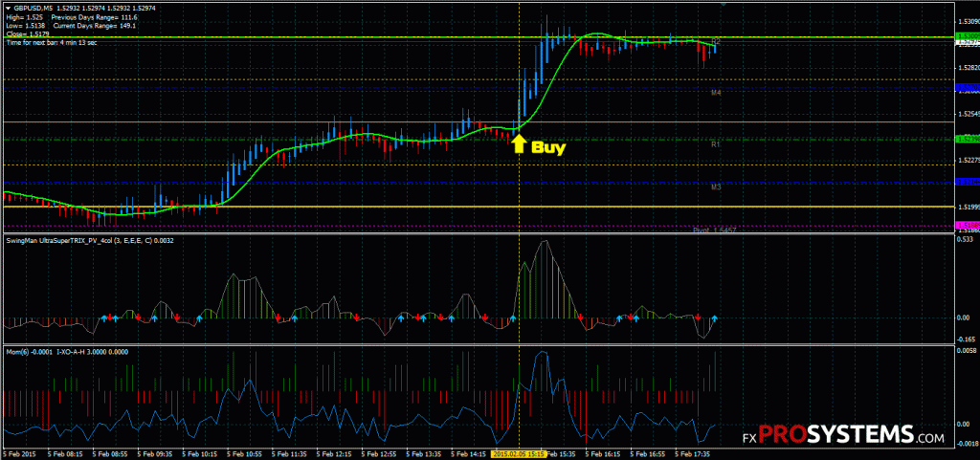This screenshot has width=980, height=460.
Task: Click the last red down arrow in TRIX panel
Action: coord(698,316)
